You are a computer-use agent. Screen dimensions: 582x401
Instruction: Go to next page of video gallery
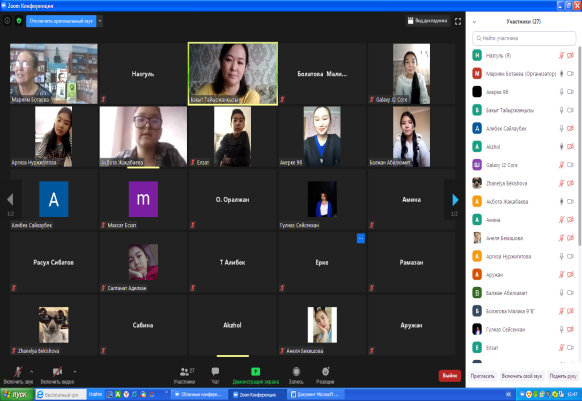455,200
